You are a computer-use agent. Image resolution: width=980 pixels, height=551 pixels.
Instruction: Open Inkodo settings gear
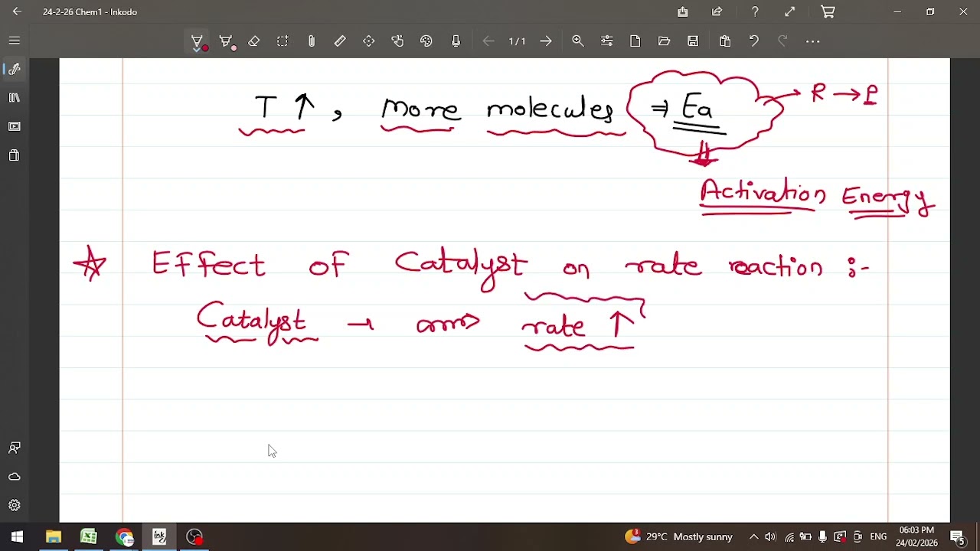coord(15,505)
